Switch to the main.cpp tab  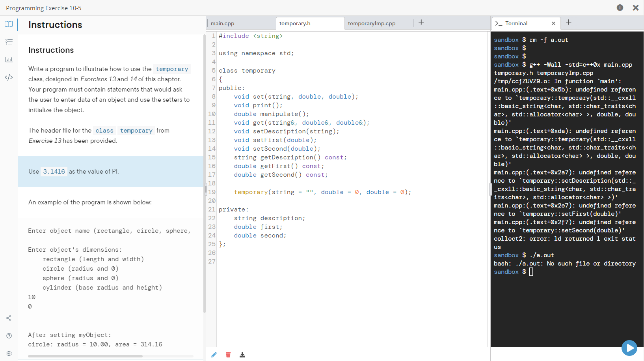tap(241, 23)
